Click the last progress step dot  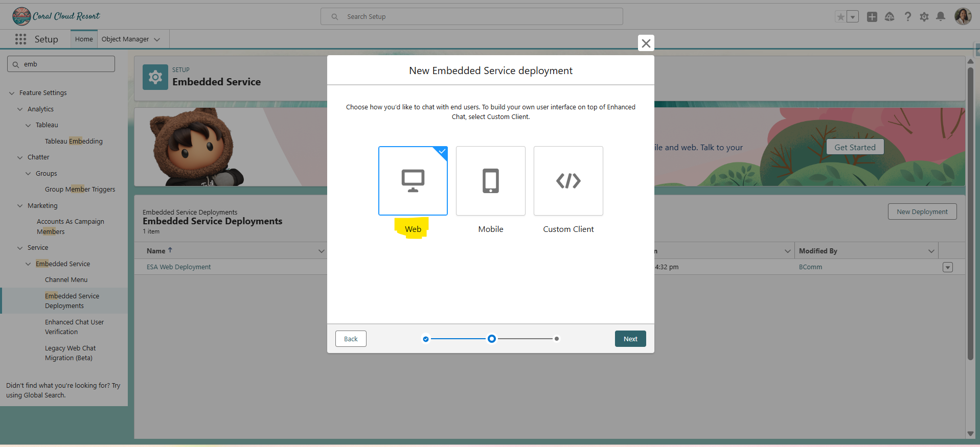[x=557, y=339]
